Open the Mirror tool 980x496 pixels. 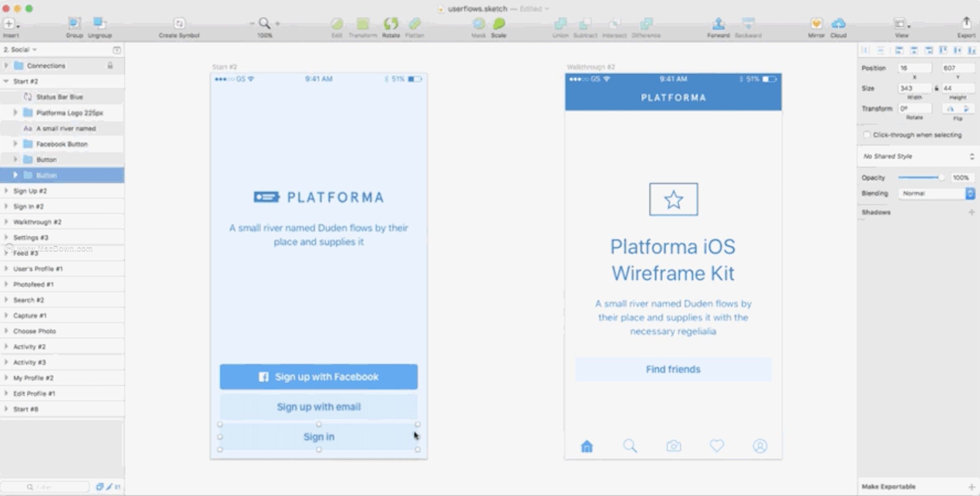pos(816,24)
